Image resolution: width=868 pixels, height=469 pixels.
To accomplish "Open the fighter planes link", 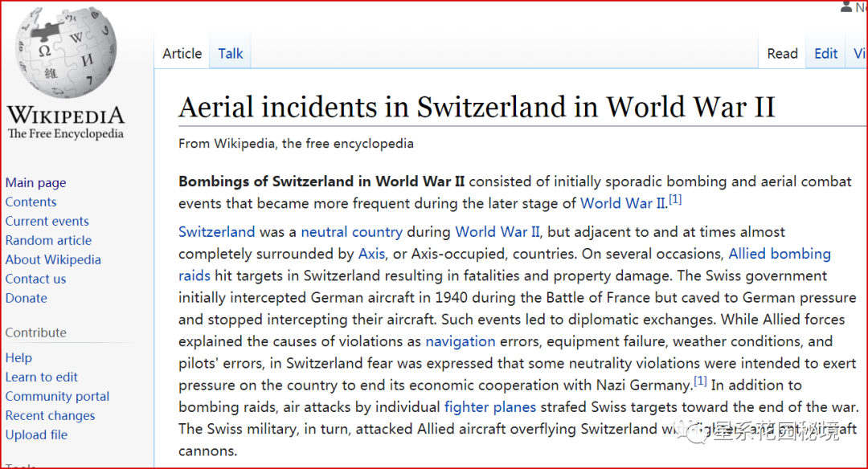I will tap(490, 407).
